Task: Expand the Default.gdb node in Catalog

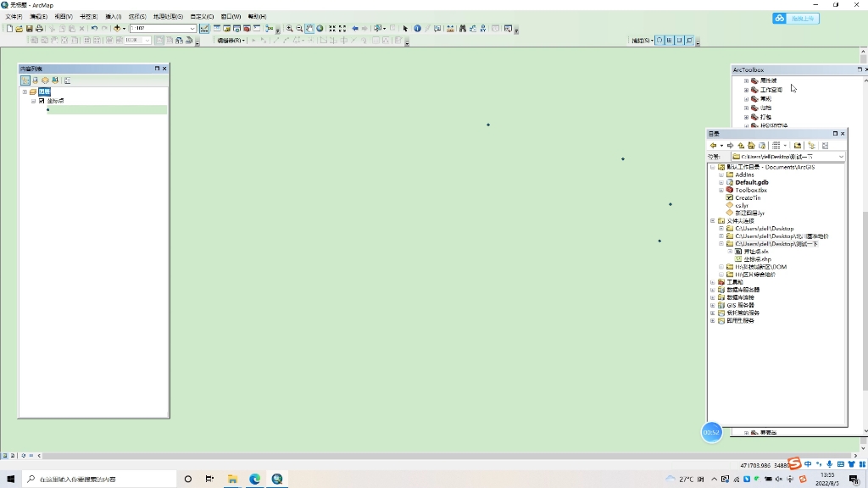Action: point(720,182)
